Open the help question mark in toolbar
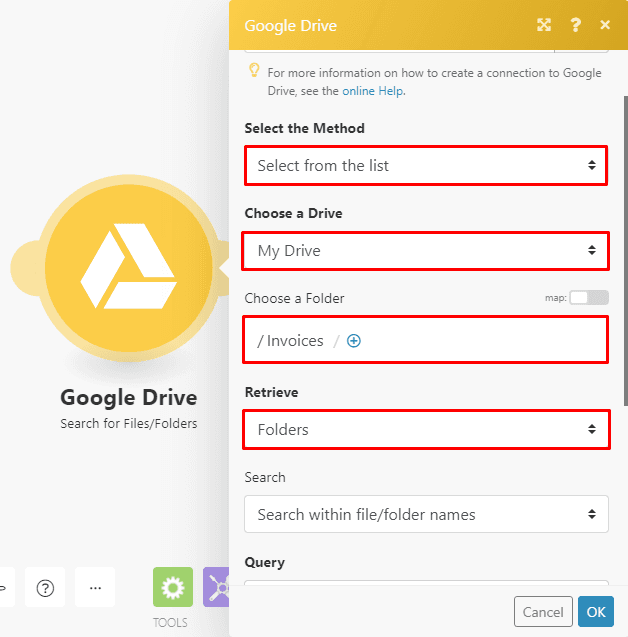The height and width of the screenshot is (637, 628). click(x=45, y=588)
